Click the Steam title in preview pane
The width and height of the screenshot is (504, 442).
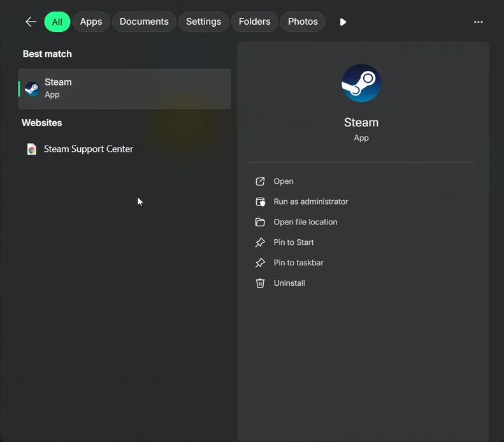pyautogui.click(x=361, y=122)
